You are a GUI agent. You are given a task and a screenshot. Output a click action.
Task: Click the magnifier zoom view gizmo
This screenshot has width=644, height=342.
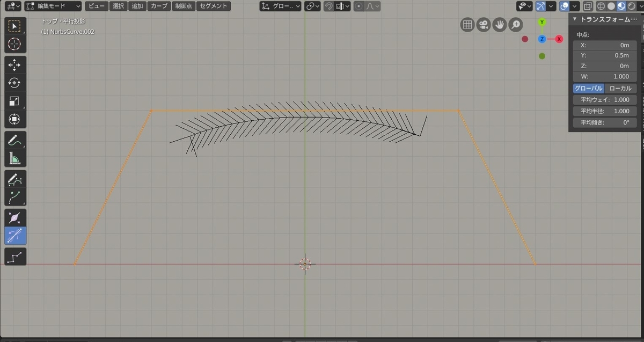click(515, 24)
